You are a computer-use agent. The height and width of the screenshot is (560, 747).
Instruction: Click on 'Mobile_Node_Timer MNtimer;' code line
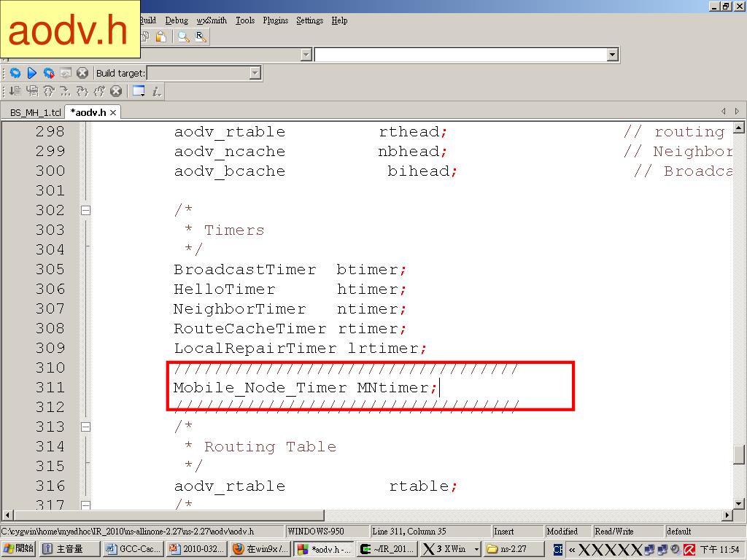click(x=305, y=388)
